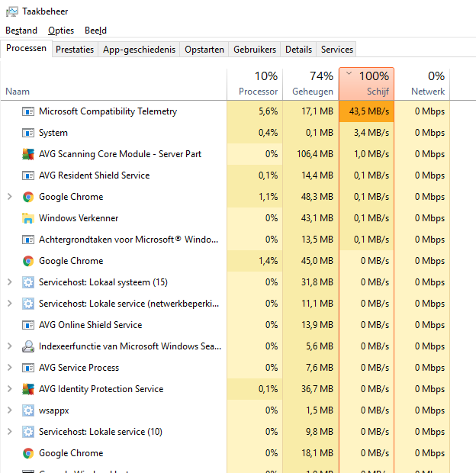This screenshot has height=473, width=476.
Task: Open the Bestand menu
Action: (x=21, y=31)
